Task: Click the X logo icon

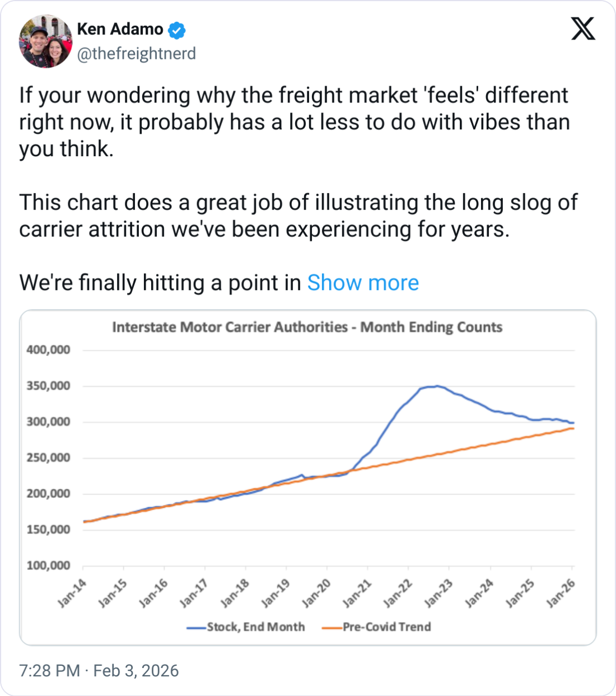Action: click(583, 28)
